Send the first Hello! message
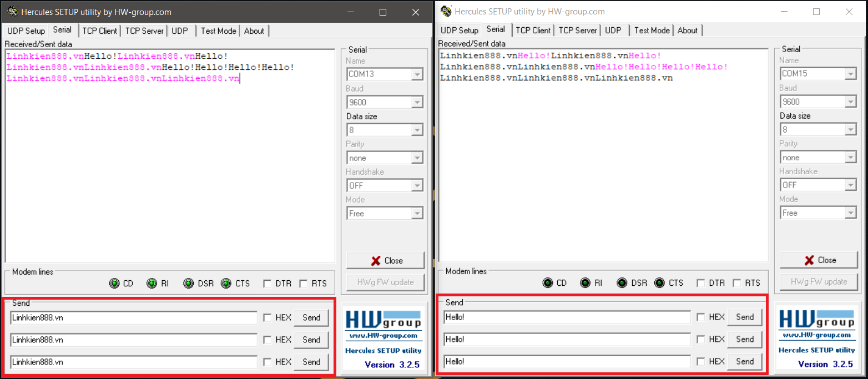The width and height of the screenshot is (868, 379). [745, 317]
